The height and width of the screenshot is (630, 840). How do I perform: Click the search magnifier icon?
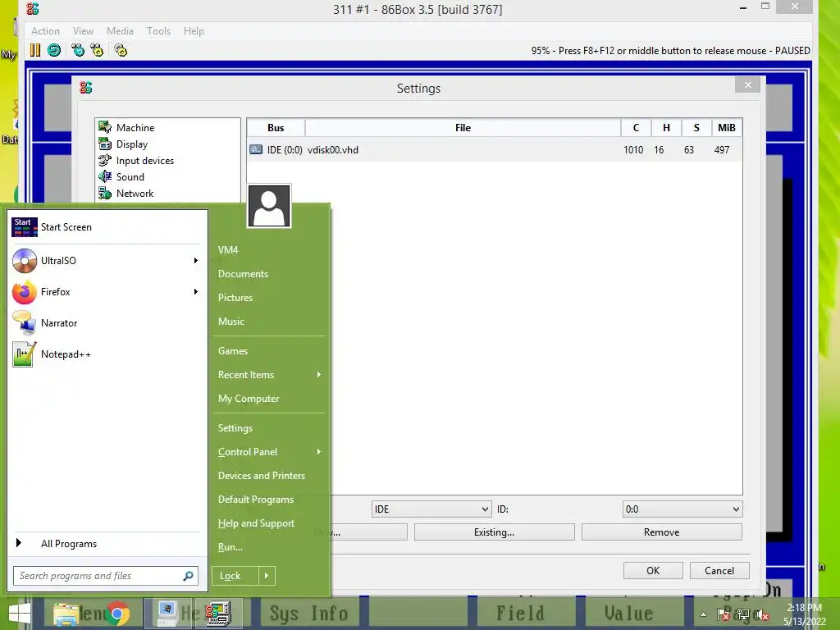coord(188,576)
